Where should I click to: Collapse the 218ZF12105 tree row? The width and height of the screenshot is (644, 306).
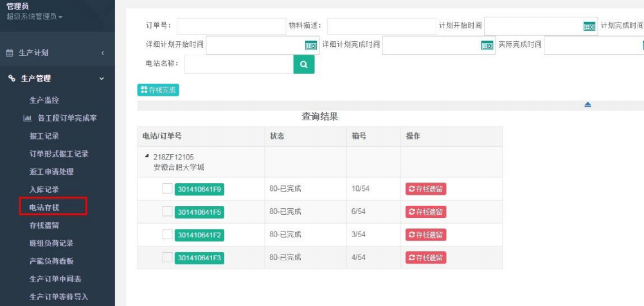[x=147, y=156]
